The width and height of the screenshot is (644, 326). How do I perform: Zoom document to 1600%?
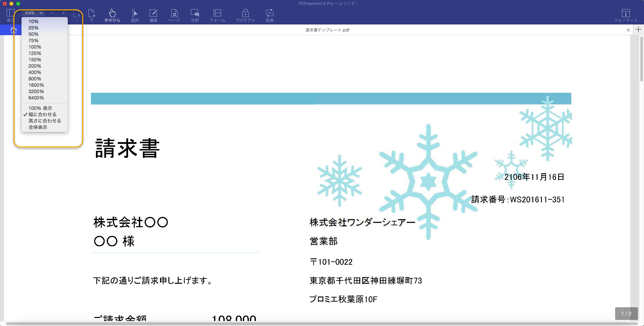coord(45,85)
